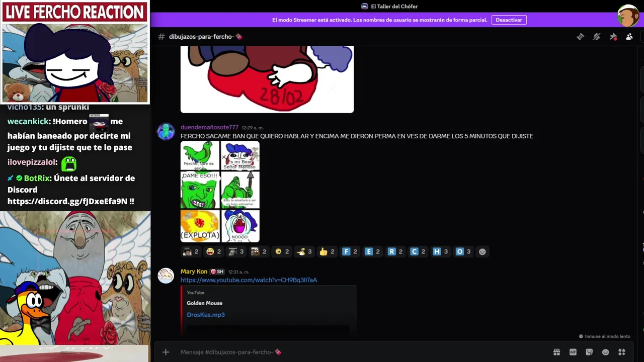Image resolution: width=644 pixels, height=362 pixels.
Task: Toggle the letter C reaction
Action: click(x=418, y=251)
